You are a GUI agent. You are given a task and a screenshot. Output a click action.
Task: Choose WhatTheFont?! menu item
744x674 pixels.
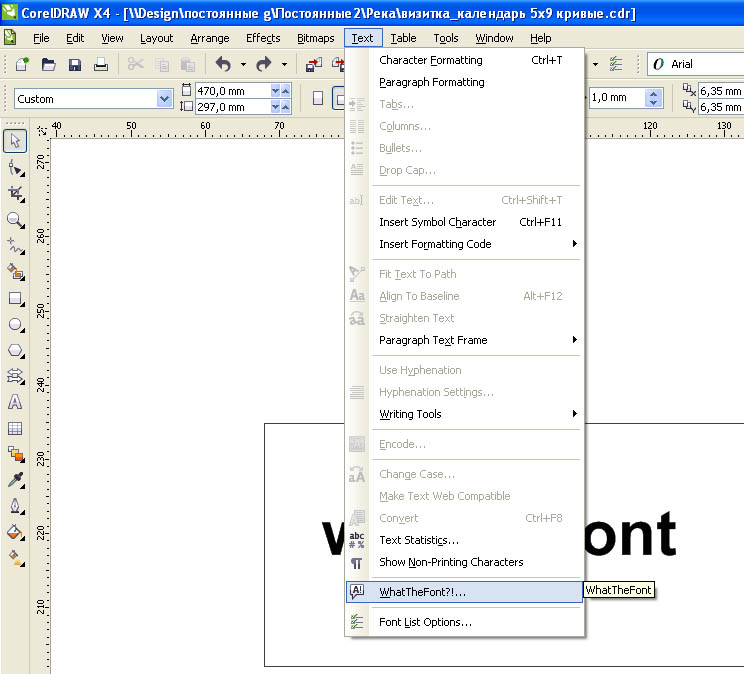tap(464, 592)
